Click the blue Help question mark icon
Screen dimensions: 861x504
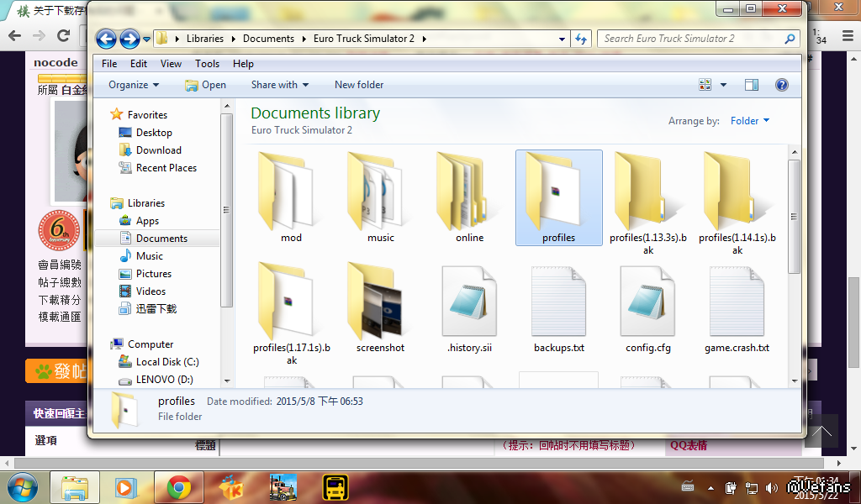click(x=781, y=85)
